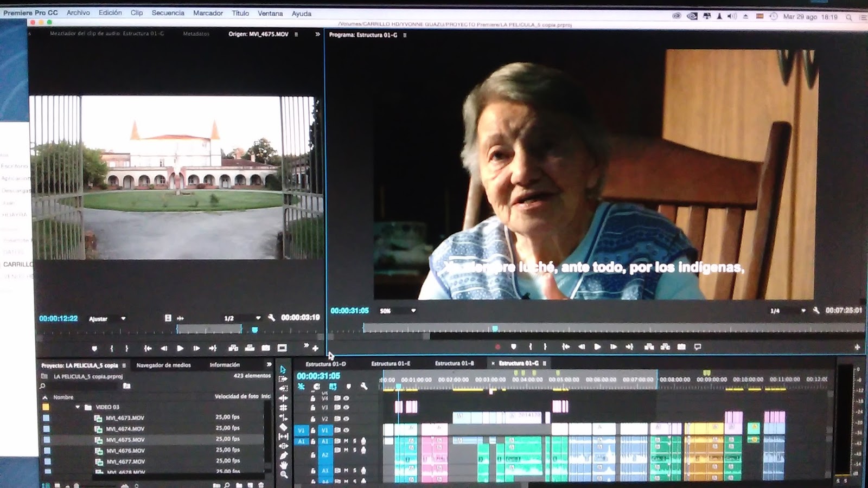Screen dimensions: 868x488
Task: Select the Selection arrow tool
Action: click(x=283, y=369)
